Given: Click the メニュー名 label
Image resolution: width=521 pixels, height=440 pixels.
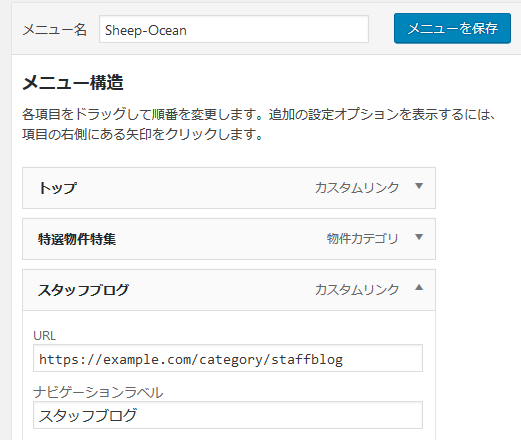Looking at the screenshot, I should (x=55, y=30).
